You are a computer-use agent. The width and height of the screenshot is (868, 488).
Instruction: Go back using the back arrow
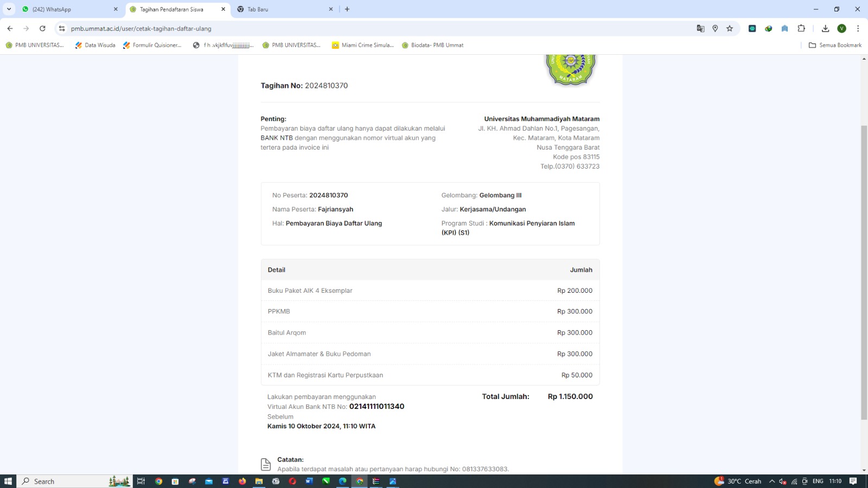[10, 29]
